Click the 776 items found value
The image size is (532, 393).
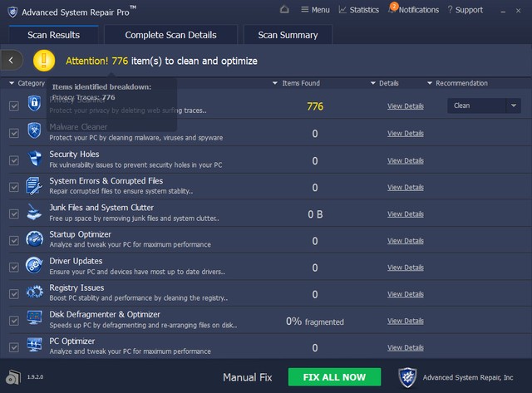coord(315,106)
